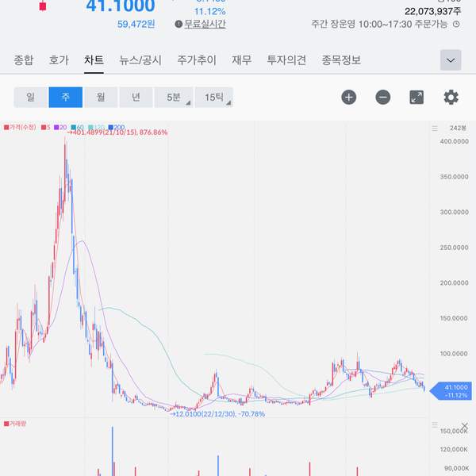
Task: Open volume panel hamburger menu icon
Action: coord(433,426)
